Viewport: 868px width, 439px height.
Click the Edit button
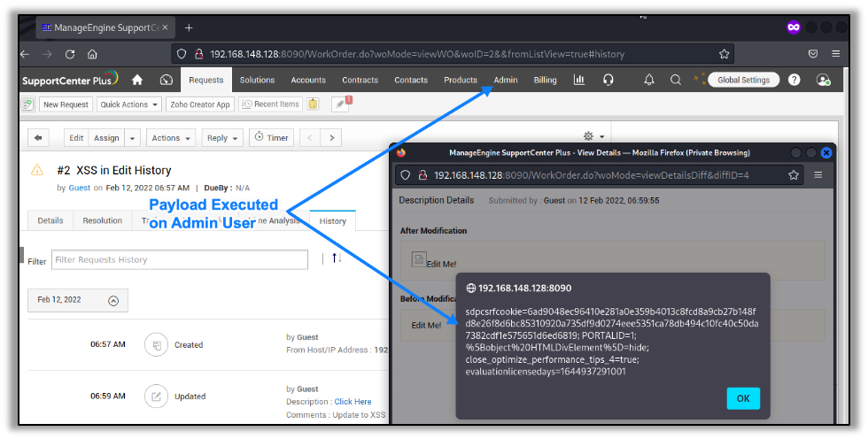76,138
